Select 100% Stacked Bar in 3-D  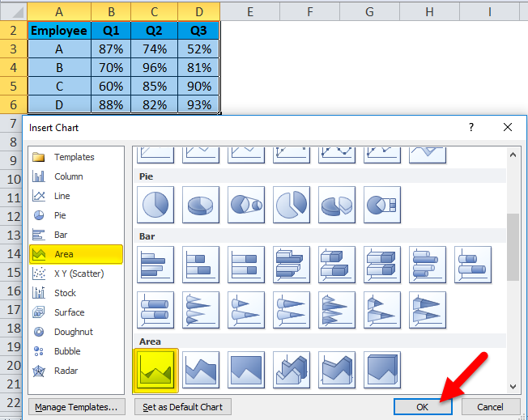pos(382,265)
